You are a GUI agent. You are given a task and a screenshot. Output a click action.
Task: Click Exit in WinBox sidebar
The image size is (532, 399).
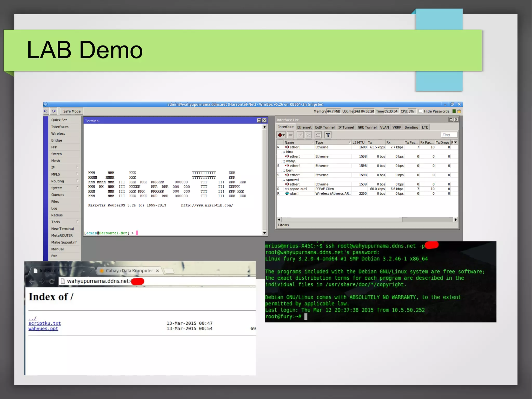[54, 256]
